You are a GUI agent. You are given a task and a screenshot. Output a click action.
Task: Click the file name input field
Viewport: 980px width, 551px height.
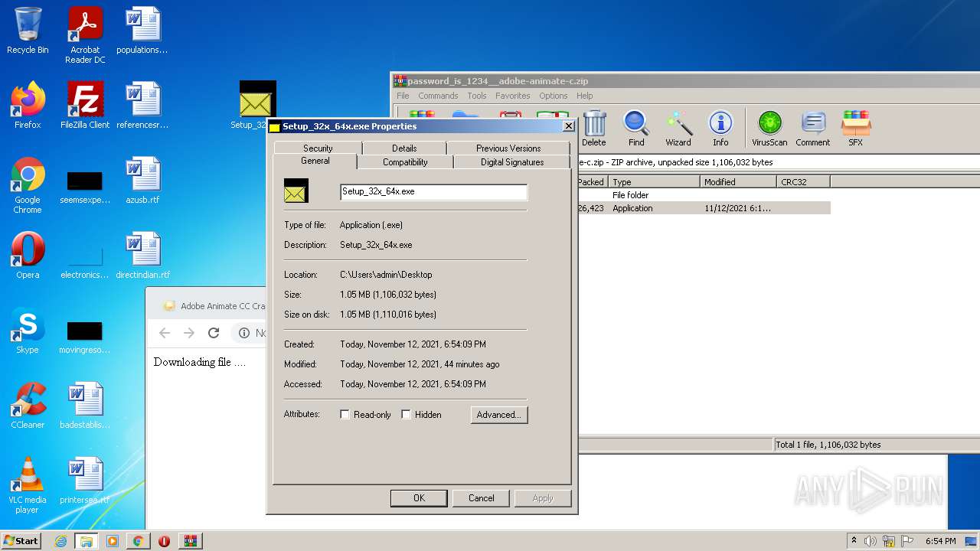pyautogui.click(x=433, y=192)
